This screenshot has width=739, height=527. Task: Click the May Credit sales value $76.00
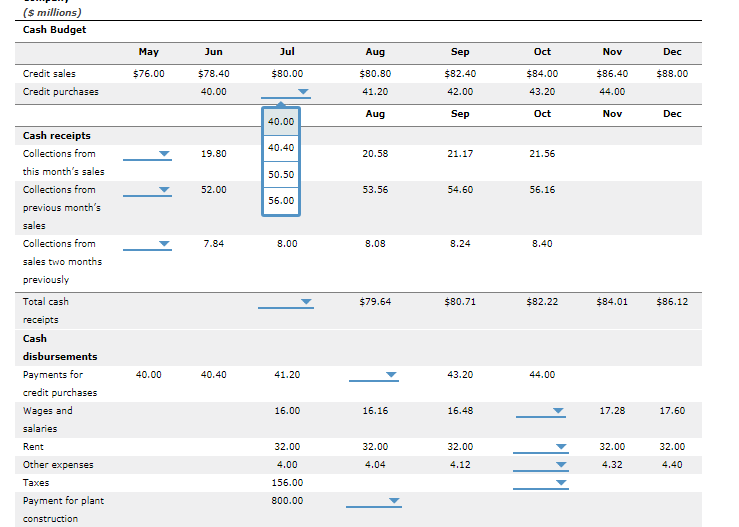148,74
